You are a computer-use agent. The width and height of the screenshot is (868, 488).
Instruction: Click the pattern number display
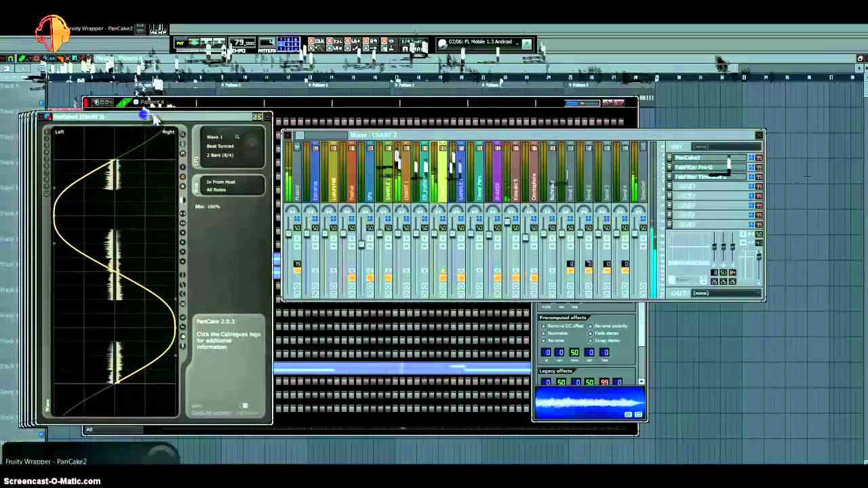(x=267, y=43)
